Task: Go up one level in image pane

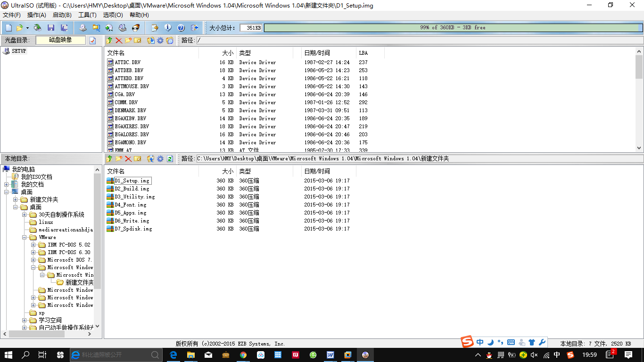Action: 109,41
